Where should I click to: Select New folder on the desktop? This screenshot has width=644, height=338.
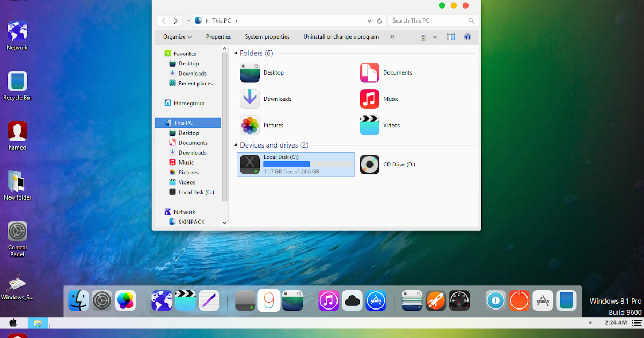(x=17, y=186)
